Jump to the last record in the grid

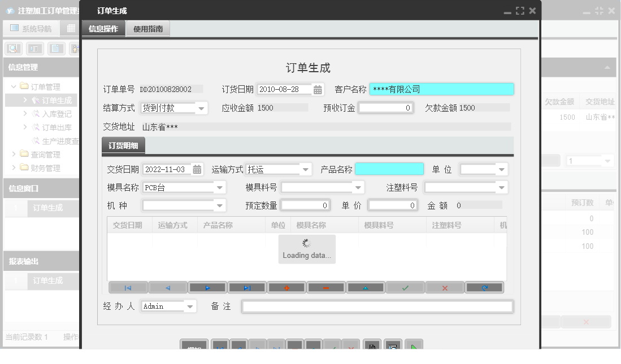point(247,287)
